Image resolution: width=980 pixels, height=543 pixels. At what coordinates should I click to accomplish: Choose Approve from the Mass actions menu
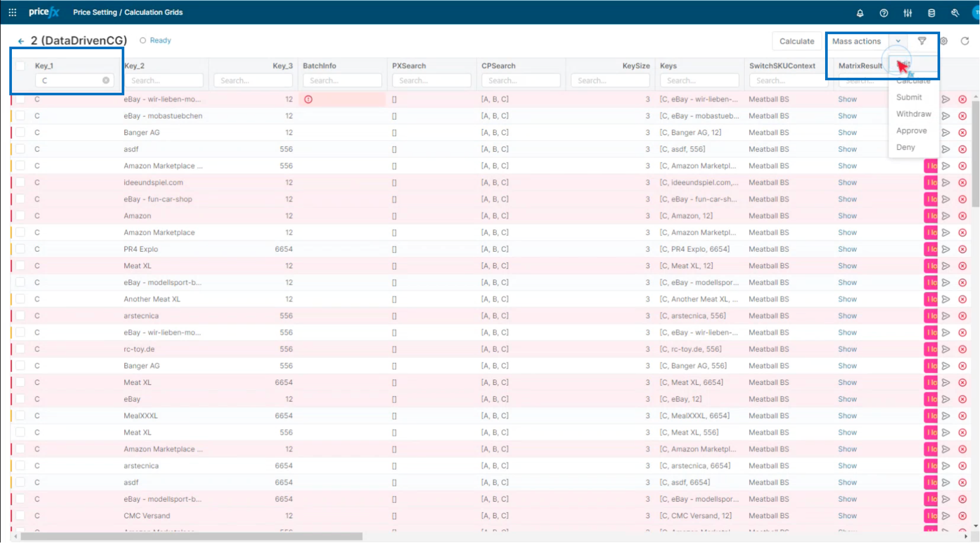click(x=911, y=131)
